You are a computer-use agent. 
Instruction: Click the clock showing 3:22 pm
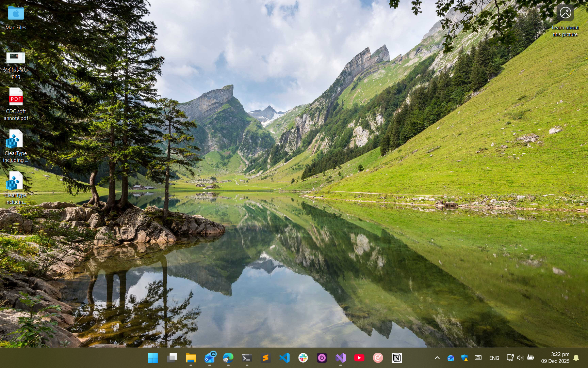555,358
